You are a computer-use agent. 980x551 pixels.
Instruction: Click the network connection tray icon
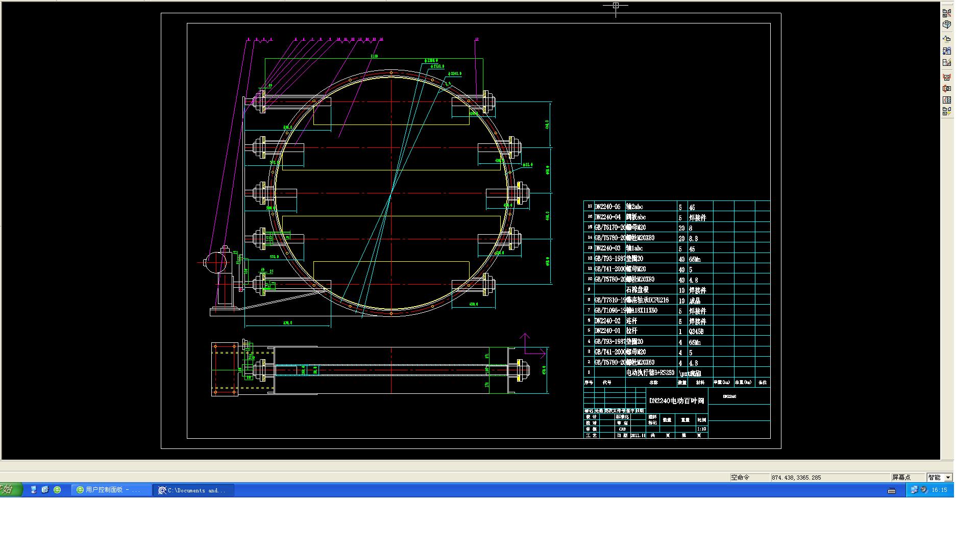pyautogui.click(x=914, y=490)
